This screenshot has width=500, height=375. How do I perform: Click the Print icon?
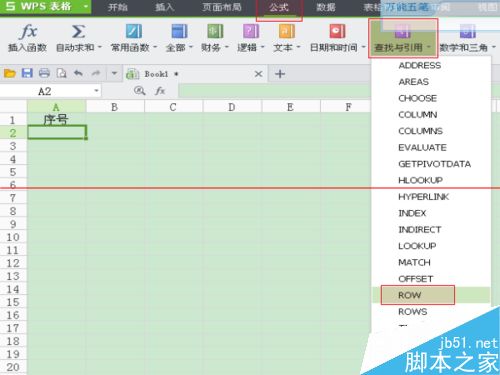[44, 73]
